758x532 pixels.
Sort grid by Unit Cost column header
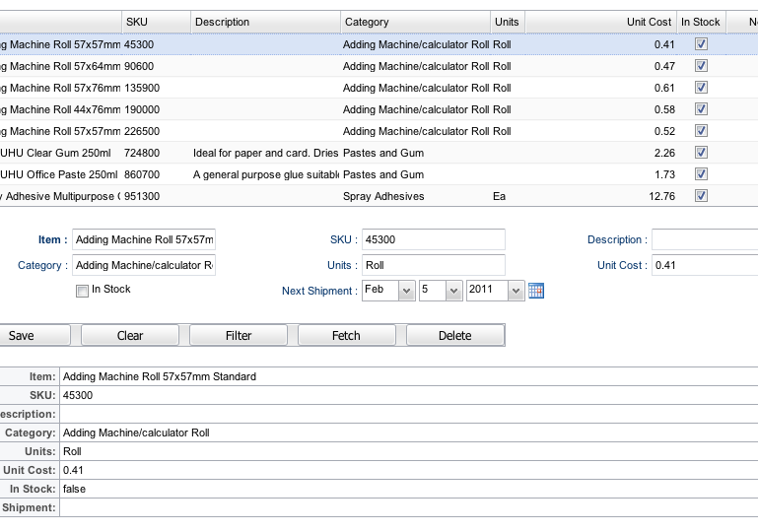[x=599, y=22]
